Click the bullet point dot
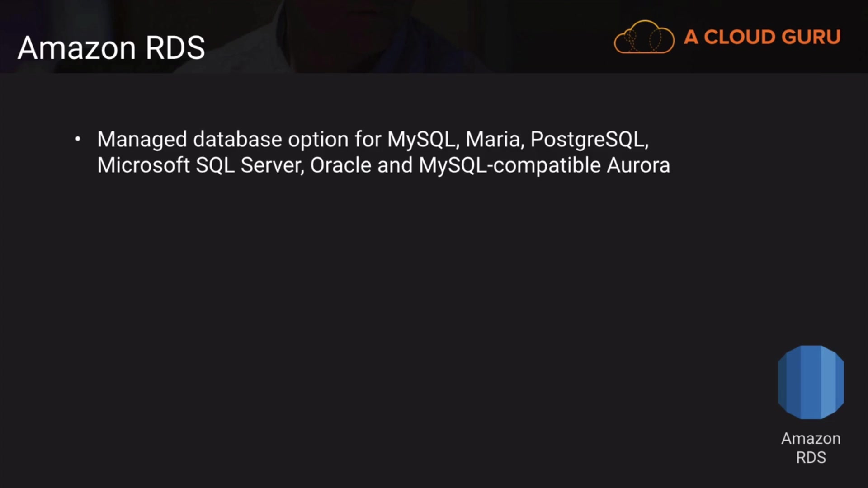 click(x=78, y=139)
